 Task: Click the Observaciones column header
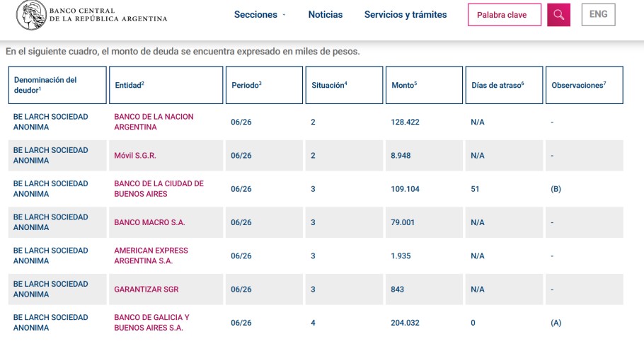coord(584,85)
